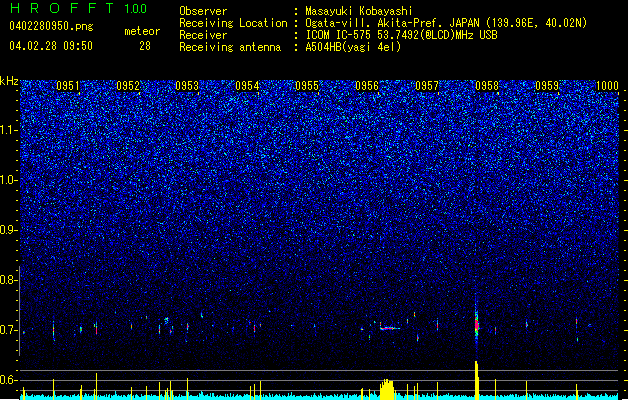
Task: Click the 'Receiving antenna' field label
Action: point(230,47)
